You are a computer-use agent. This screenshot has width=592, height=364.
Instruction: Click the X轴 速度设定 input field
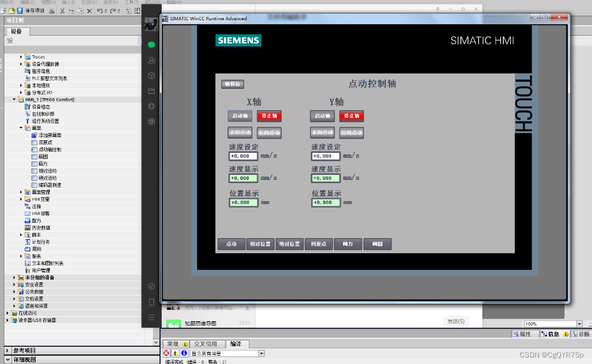click(243, 156)
